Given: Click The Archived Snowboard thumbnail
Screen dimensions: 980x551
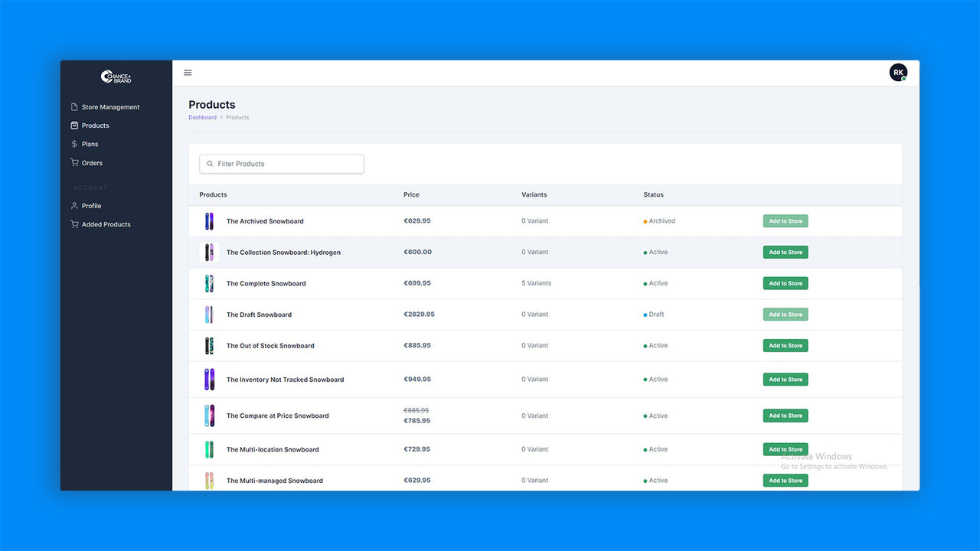Looking at the screenshot, I should tap(209, 221).
